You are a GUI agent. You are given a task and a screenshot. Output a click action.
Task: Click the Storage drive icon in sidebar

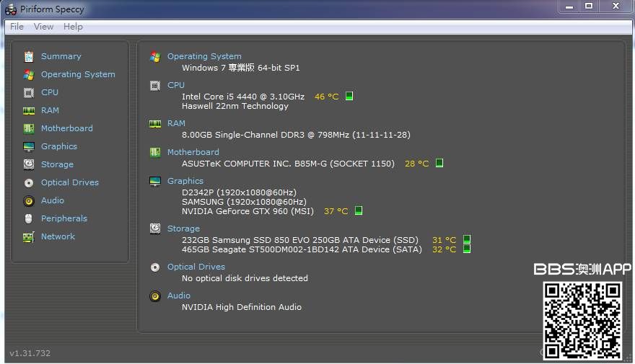pos(29,164)
